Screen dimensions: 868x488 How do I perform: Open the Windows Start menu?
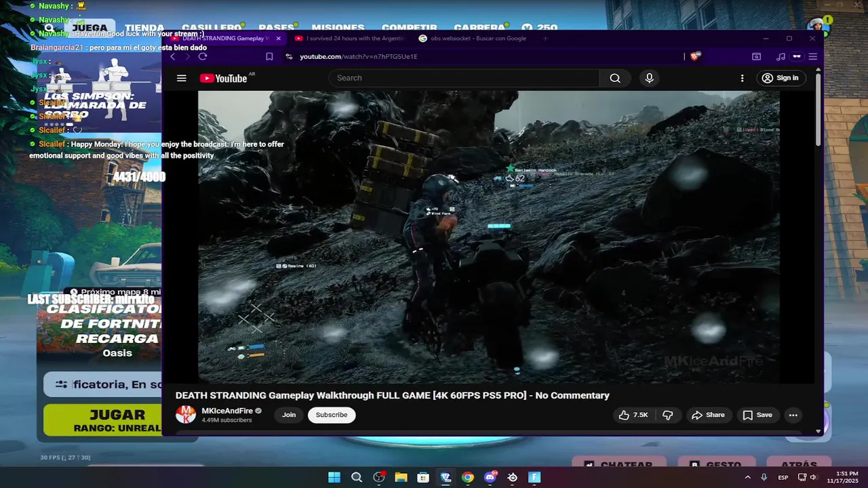pos(334,477)
